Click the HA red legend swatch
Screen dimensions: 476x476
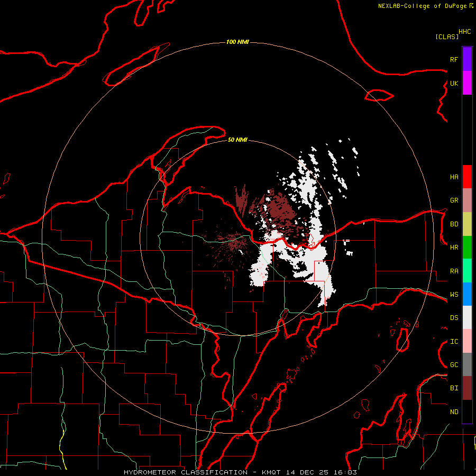click(467, 177)
